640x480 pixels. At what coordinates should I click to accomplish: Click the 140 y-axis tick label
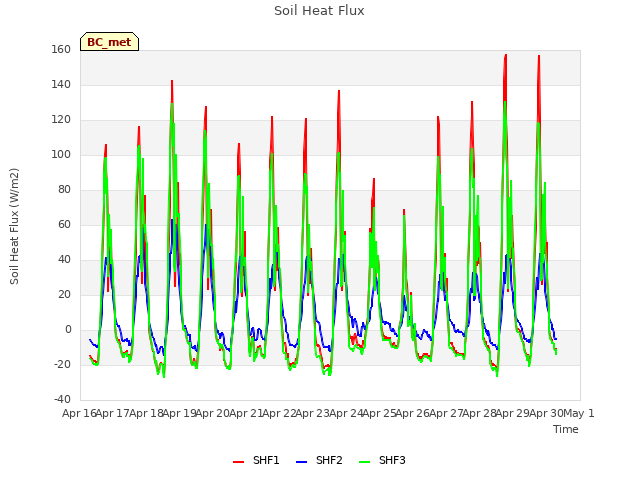pos(61,84)
